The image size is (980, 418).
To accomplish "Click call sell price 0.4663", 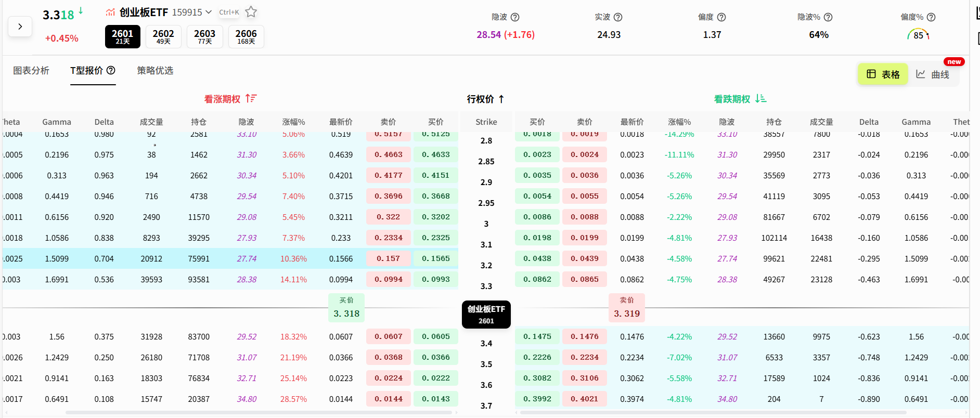I will tap(389, 154).
